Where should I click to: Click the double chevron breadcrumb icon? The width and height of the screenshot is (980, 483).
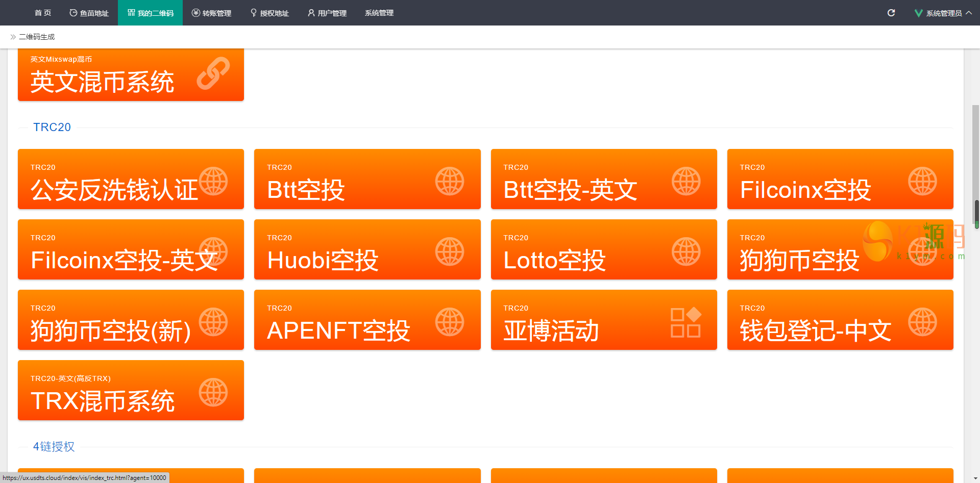point(13,37)
